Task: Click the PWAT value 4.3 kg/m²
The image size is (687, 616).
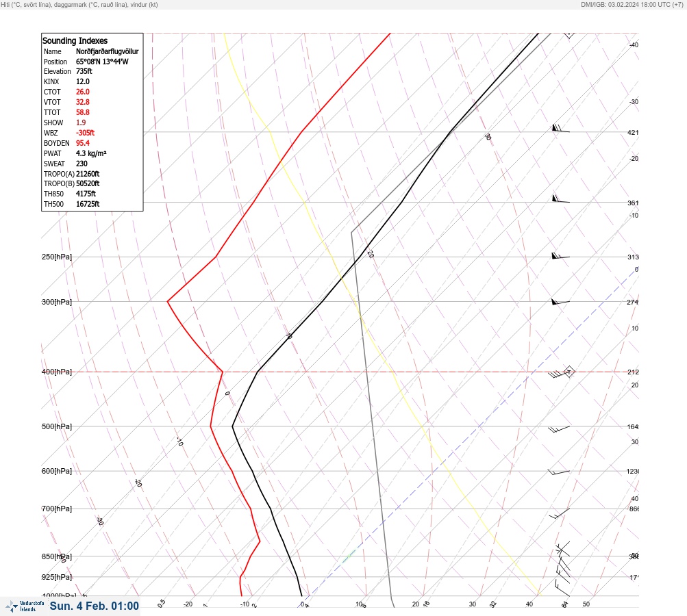Action: pos(91,153)
